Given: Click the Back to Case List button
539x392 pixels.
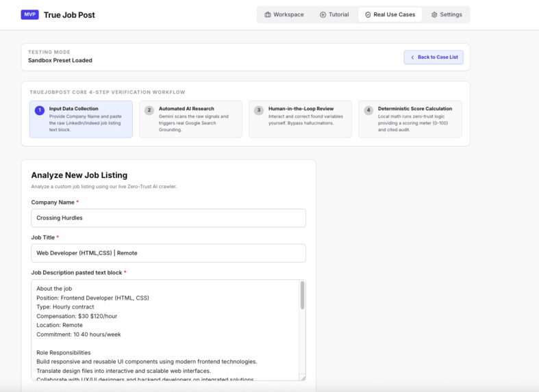Looking at the screenshot, I should click(434, 57).
